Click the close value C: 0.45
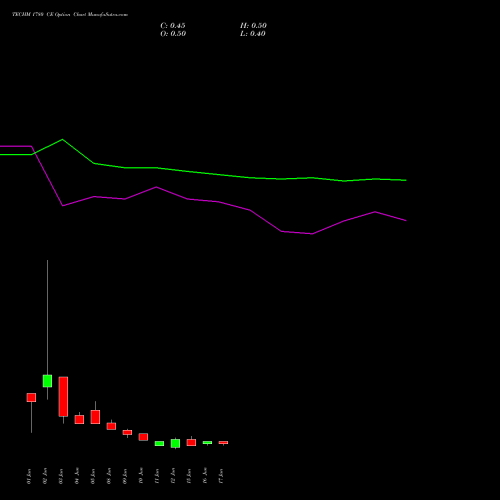This screenshot has height=500, width=500. click(x=173, y=26)
